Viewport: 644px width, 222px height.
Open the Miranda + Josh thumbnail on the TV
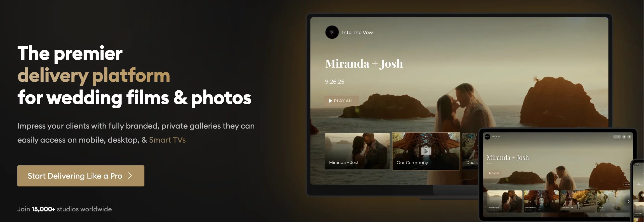click(x=357, y=151)
